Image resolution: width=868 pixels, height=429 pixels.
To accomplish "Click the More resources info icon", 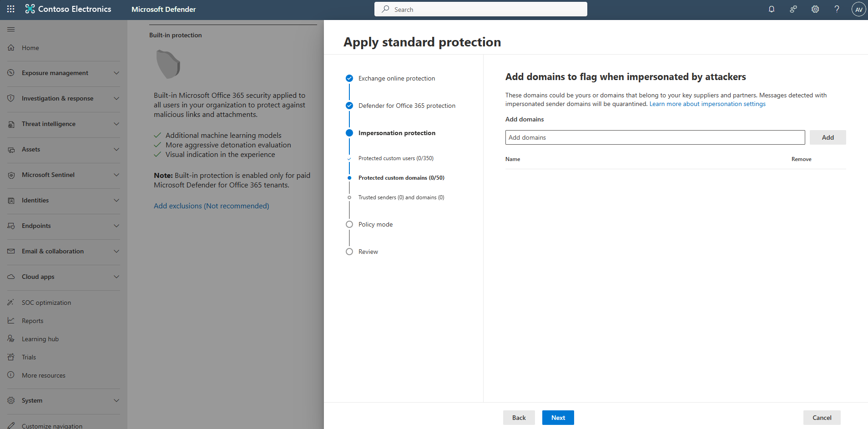I will click(x=11, y=375).
